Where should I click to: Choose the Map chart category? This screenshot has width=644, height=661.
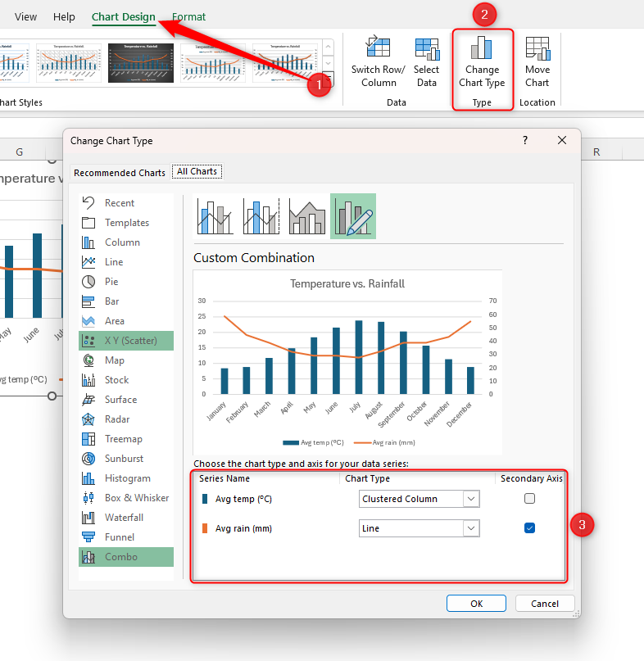click(x=126, y=360)
